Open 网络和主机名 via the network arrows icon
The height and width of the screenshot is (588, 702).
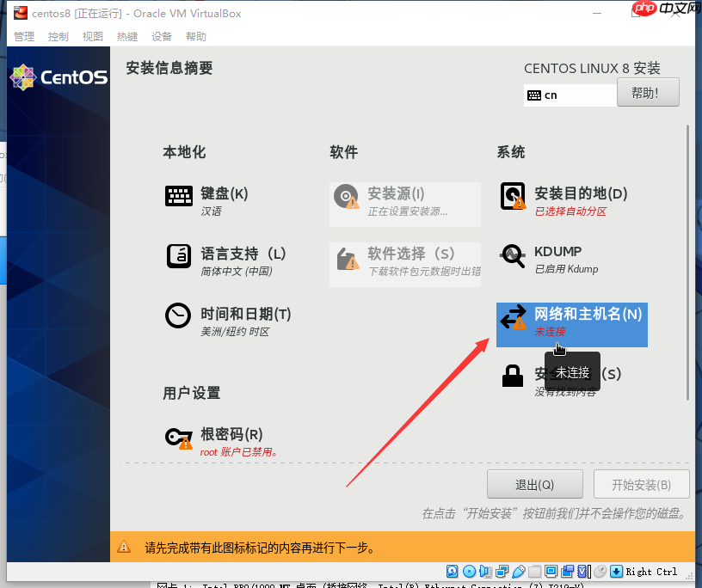(x=514, y=317)
